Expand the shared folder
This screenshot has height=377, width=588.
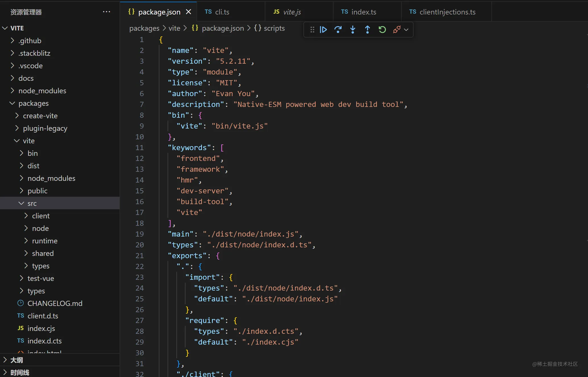[x=60, y=253]
